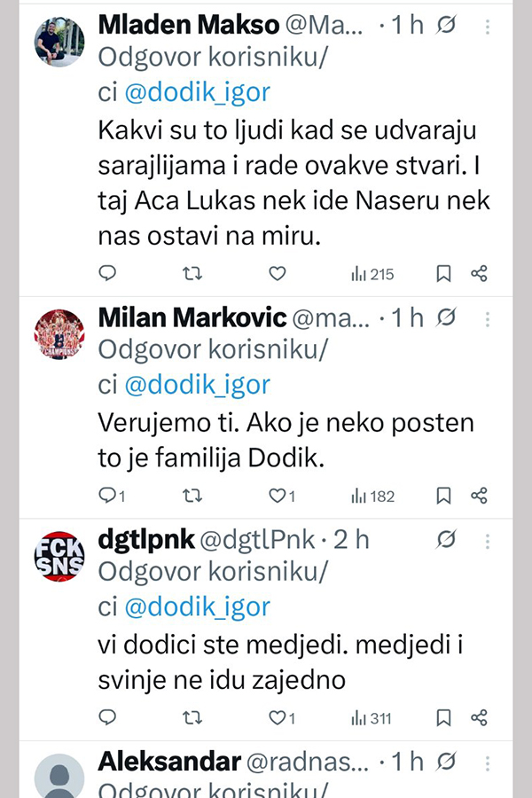Open dgtlpnk's FCK SNS avatar
Screen dimensions: 532x798
59,555
